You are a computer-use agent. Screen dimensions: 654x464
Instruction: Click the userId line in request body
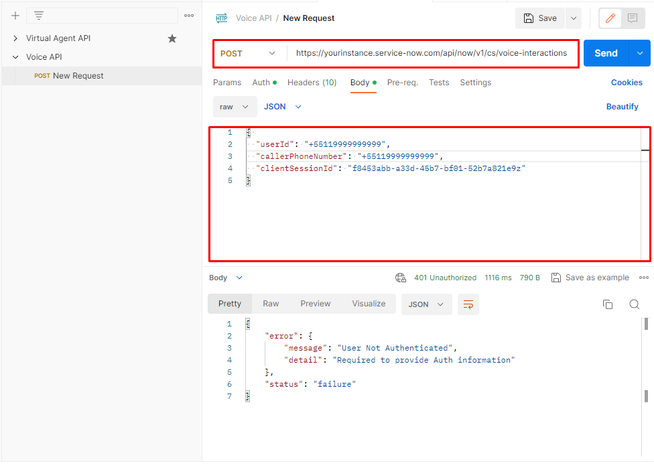coord(323,144)
